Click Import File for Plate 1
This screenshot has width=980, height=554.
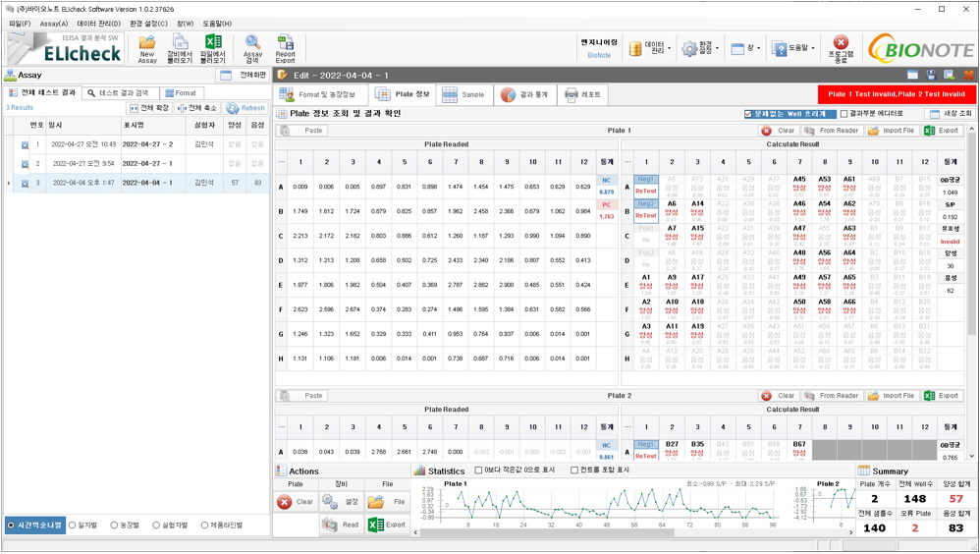pyautogui.click(x=891, y=131)
